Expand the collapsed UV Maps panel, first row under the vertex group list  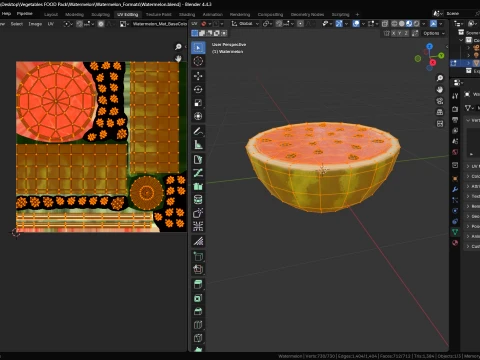point(473,166)
